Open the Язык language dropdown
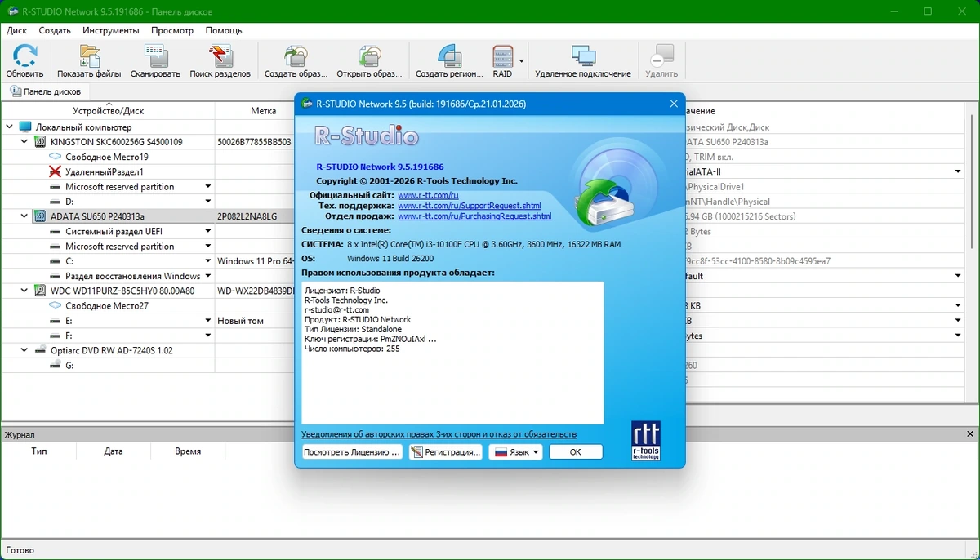This screenshot has width=980, height=560. (515, 452)
